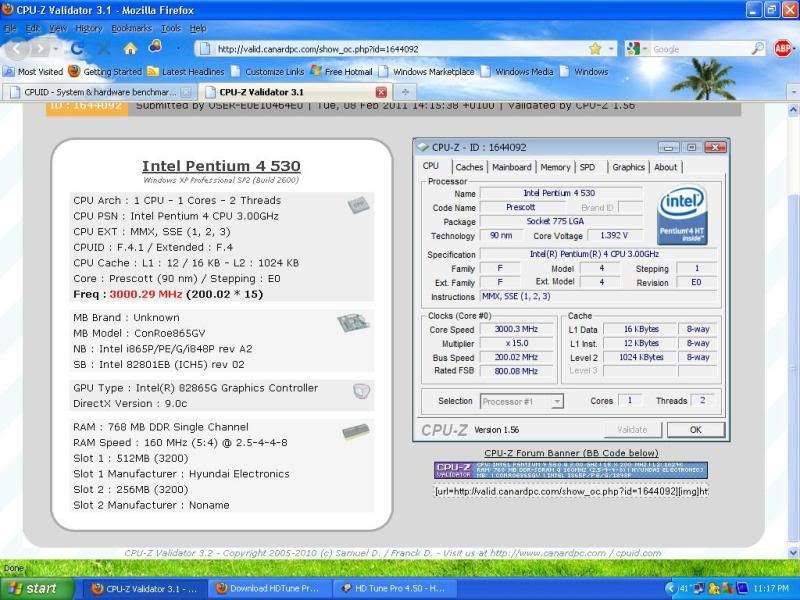Open the Bookmarks menu
The height and width of the screenshot is (600, 800).
(x=132, y=29)
